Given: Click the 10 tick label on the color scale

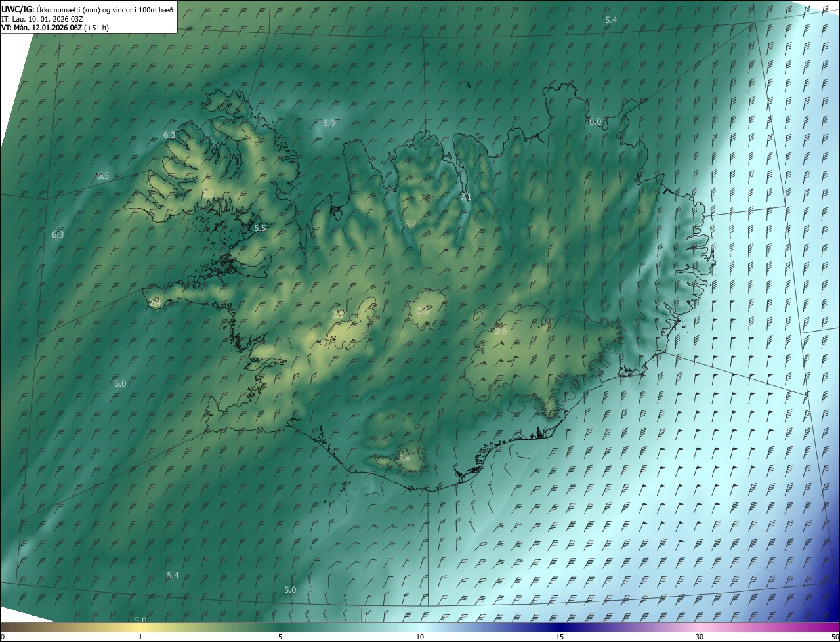Looking at the screenshot, I should click(420, 637).
